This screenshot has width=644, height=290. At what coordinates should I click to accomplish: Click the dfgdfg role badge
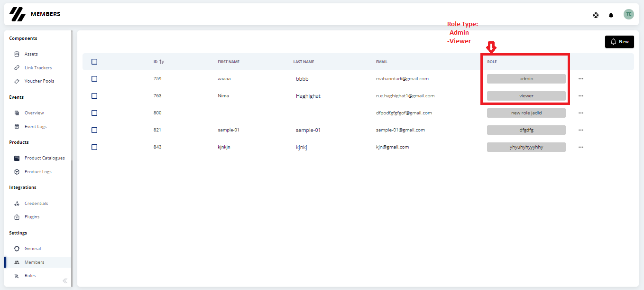526,130
